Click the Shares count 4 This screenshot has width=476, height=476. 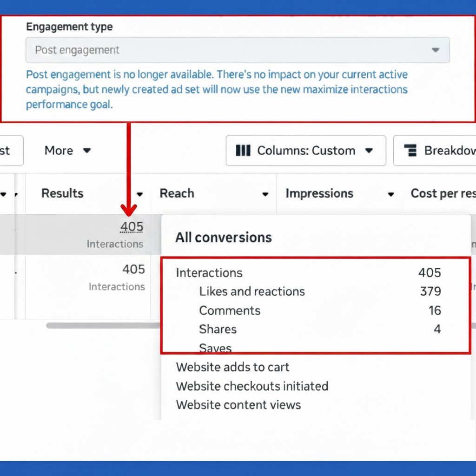pyautogui.click(x=437, y=330)
